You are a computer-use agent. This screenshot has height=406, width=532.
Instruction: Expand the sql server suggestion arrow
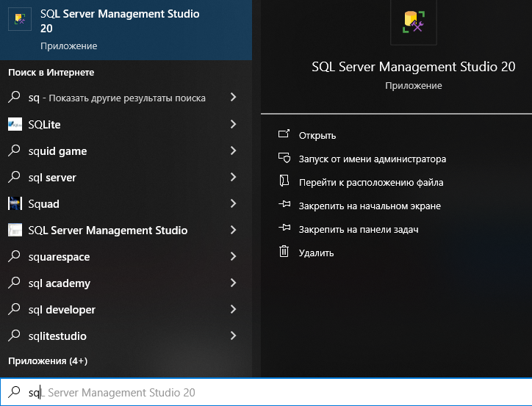click(x=233, y=178)
